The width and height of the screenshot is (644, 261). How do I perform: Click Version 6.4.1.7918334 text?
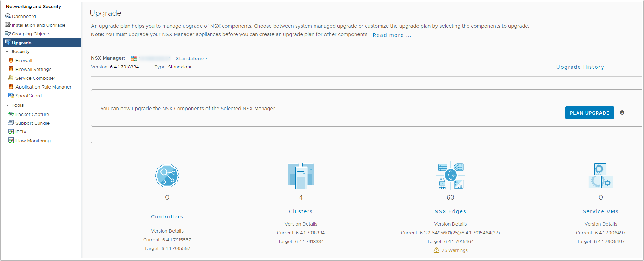coord(115,67)
